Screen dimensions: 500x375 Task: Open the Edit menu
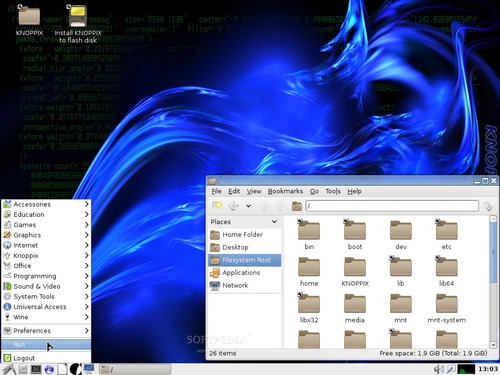click(x=234, y=191)
